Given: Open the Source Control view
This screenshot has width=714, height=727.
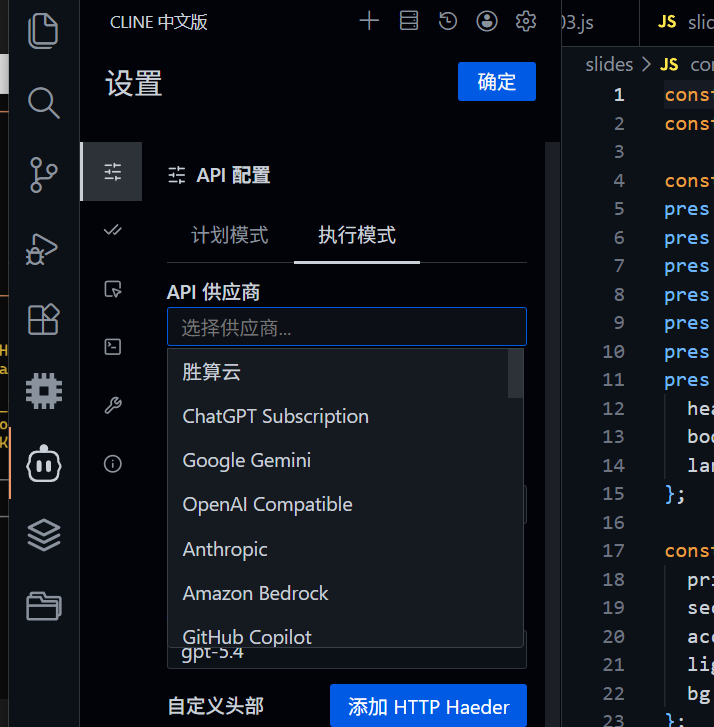Looking at the screenshot, I should pos(43,175).
